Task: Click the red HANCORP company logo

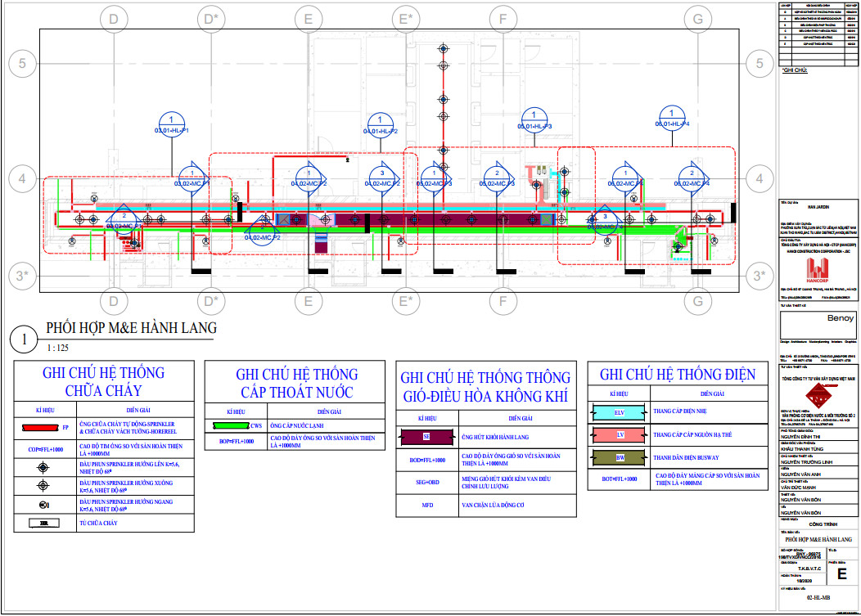Action: [x=817, y=273]
